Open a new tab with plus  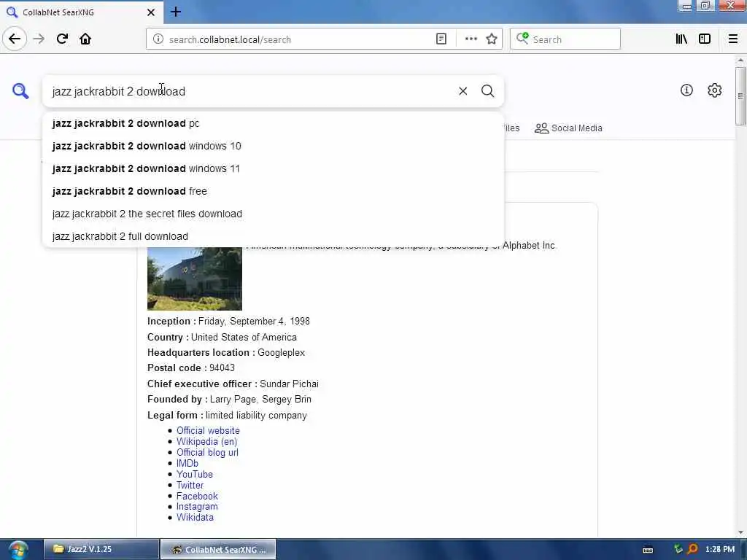coord(176,12)
